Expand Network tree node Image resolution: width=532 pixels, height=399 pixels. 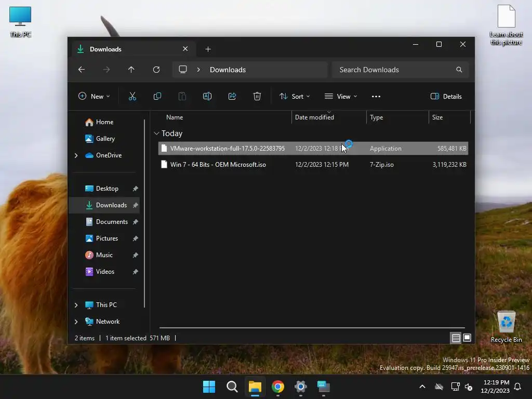coord(76,322)
